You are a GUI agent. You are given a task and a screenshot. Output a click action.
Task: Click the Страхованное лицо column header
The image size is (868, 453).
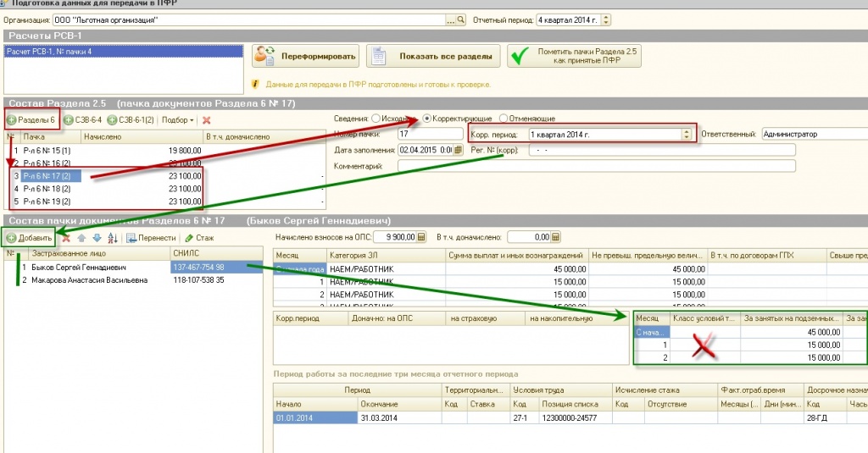pyautogui.click(x=98, y=253)
